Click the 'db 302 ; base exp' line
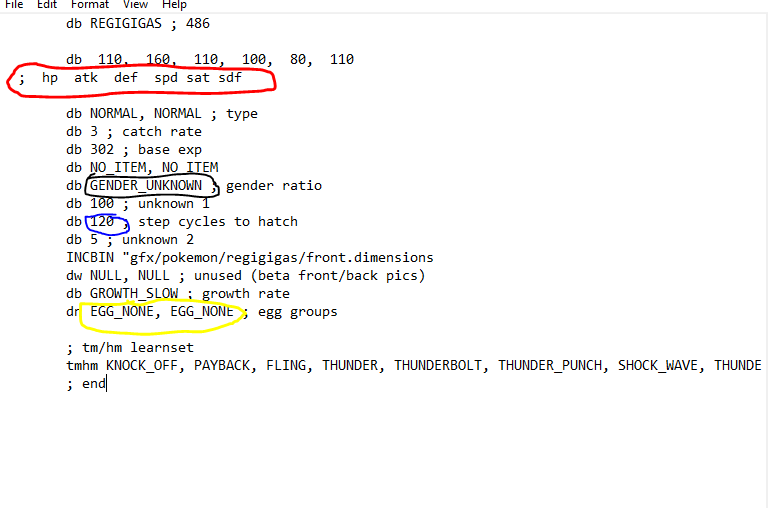The height and width of the screenshot is (508, 768). click(134, 149)
